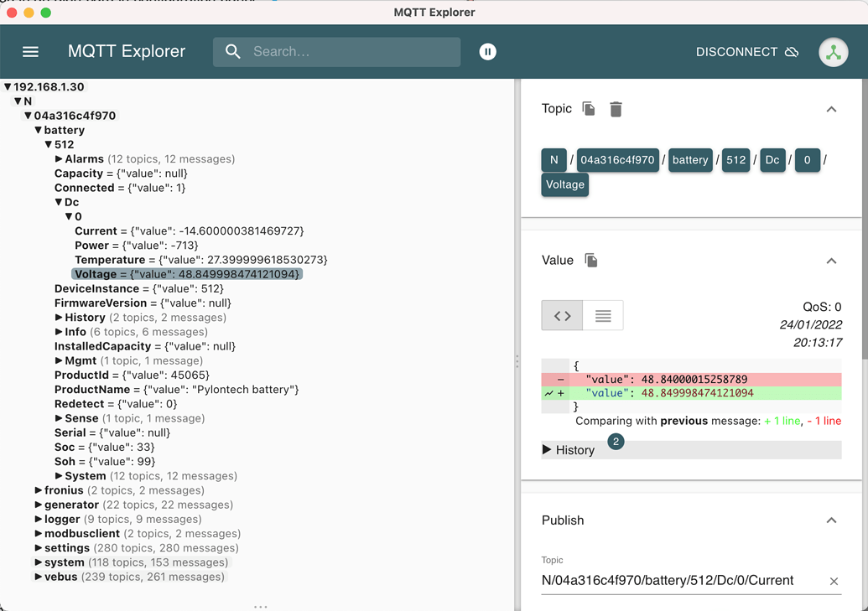Viewport: 868px width, 611px height.
Task: Click the copy topic icon next to Topic
Action: tap(588, 109)
